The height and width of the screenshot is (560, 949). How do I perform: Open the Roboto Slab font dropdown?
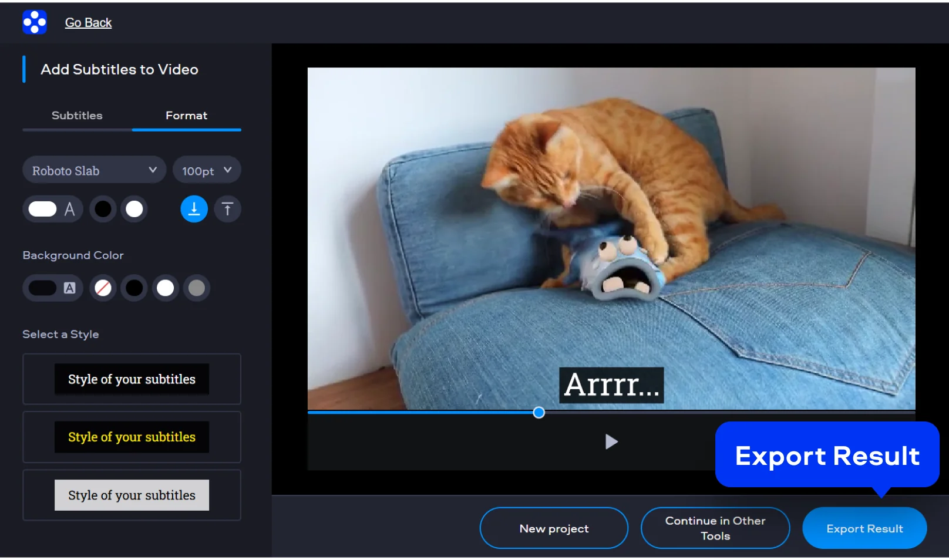[94, 170]
